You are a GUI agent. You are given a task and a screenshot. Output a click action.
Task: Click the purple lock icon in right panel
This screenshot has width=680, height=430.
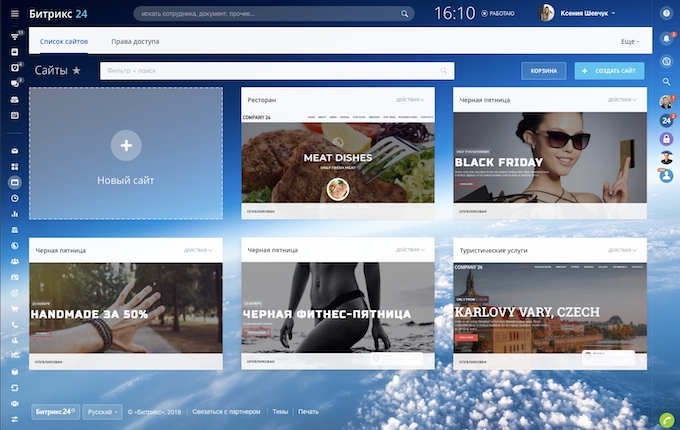point(666,139)
